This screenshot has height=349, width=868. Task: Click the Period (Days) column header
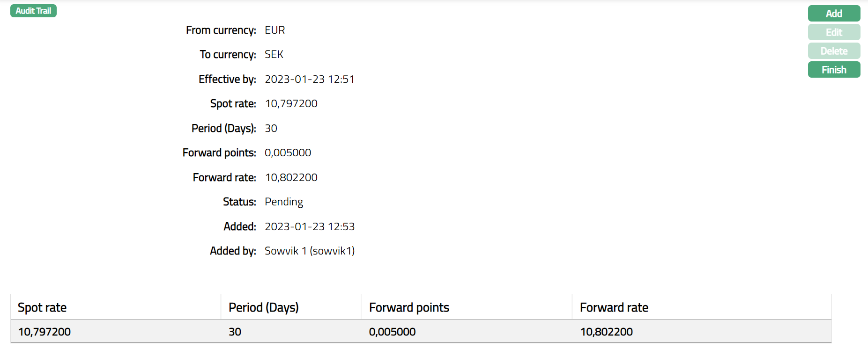click(x=263, y=307)
